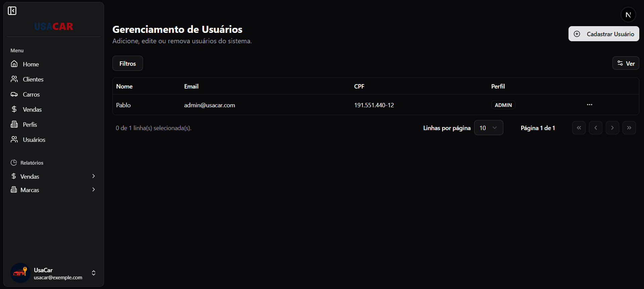Viewport: 644px width, 289px height.
Task: Go to the previous page
Action: [595, 128]
